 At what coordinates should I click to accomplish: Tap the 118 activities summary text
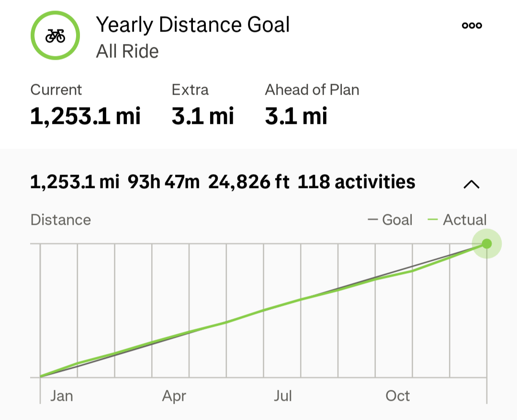[356, 182]
